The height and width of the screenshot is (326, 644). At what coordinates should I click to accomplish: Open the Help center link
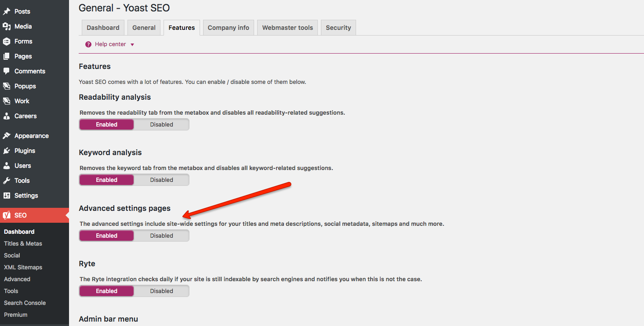(110, 44)
